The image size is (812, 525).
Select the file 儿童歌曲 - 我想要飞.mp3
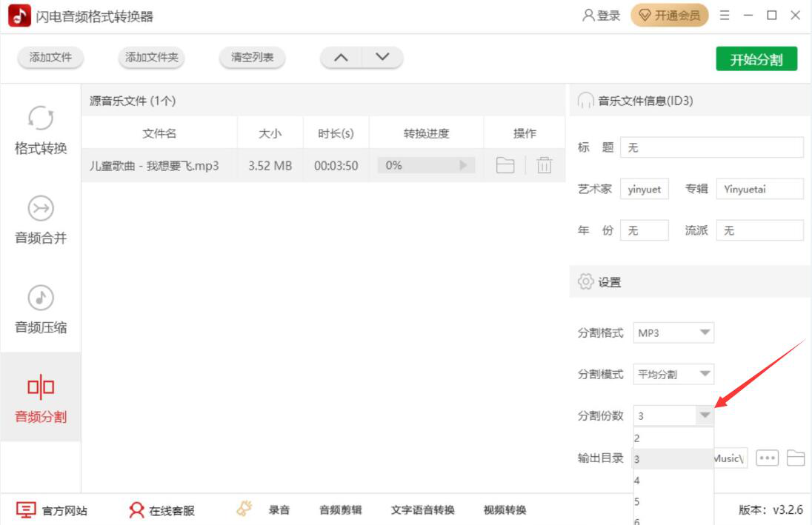click(154, 166)
